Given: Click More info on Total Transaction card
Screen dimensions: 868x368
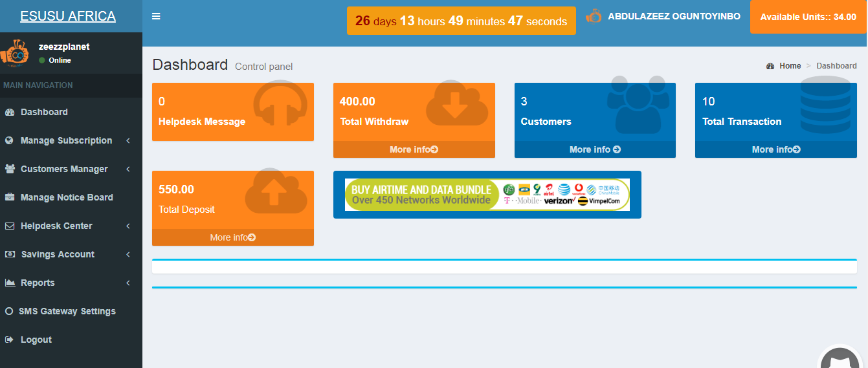Looking at the screenshot, I should coord(776,149).
